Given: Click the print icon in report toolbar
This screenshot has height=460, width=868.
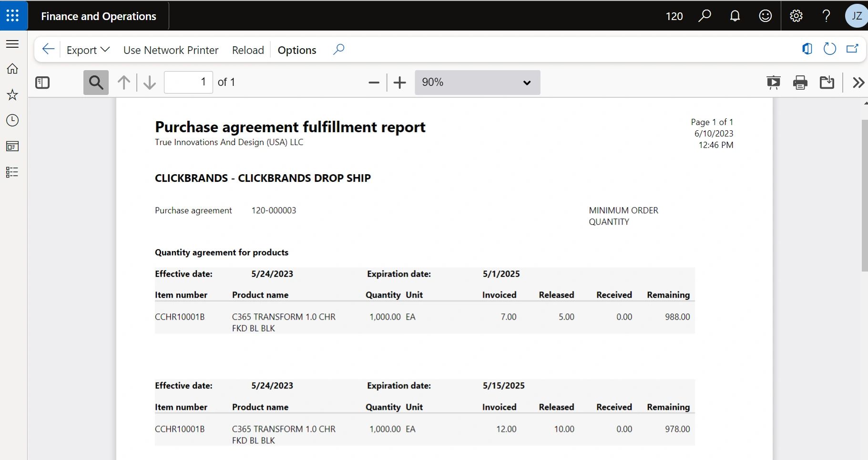Looking at the screenshot, I should point(800,83).
